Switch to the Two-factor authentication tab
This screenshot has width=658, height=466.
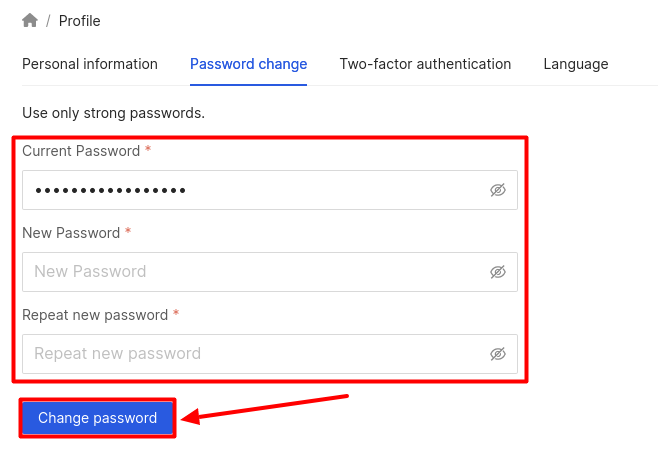click(x=425, y=64)
